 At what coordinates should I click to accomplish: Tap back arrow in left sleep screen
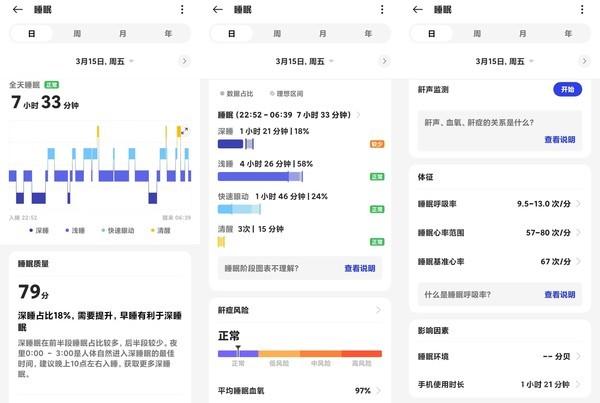pyautogui.click(x=18, y=10)
